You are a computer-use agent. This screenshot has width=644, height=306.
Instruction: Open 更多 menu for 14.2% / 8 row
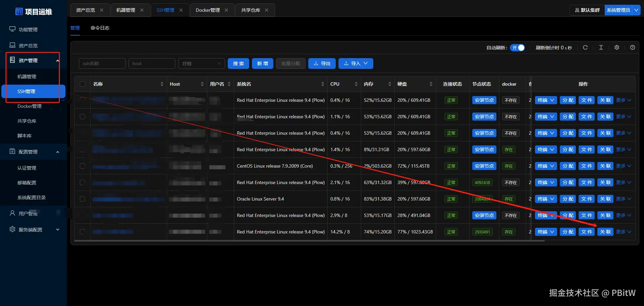click(624, 232)
